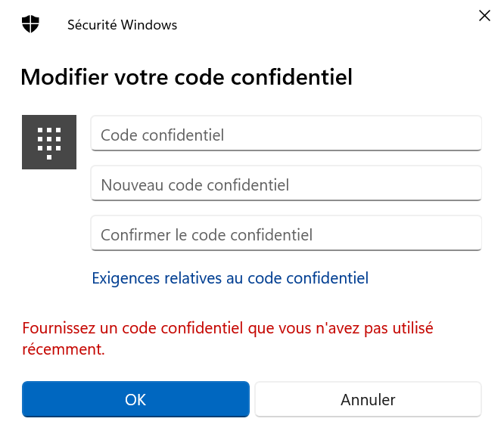504x434 pixels.
Task: Click the Nouveau code confidentiel field
Action: pyautogui.click(x=286, y=184)
